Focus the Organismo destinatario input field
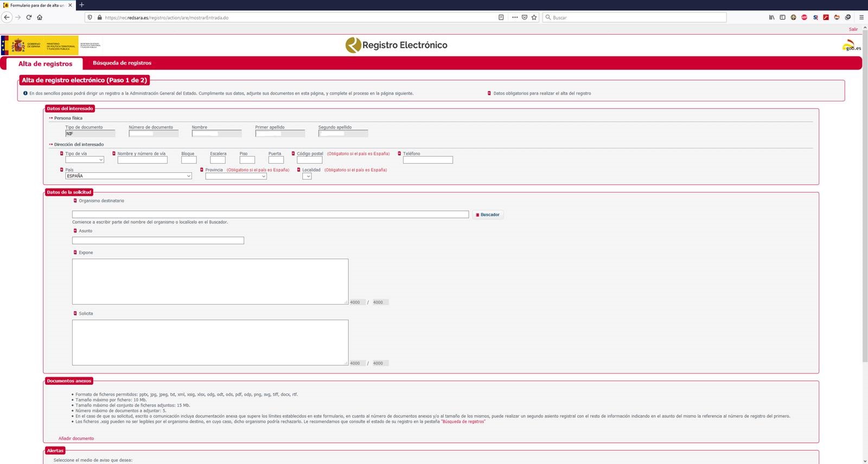 point(270,215)
